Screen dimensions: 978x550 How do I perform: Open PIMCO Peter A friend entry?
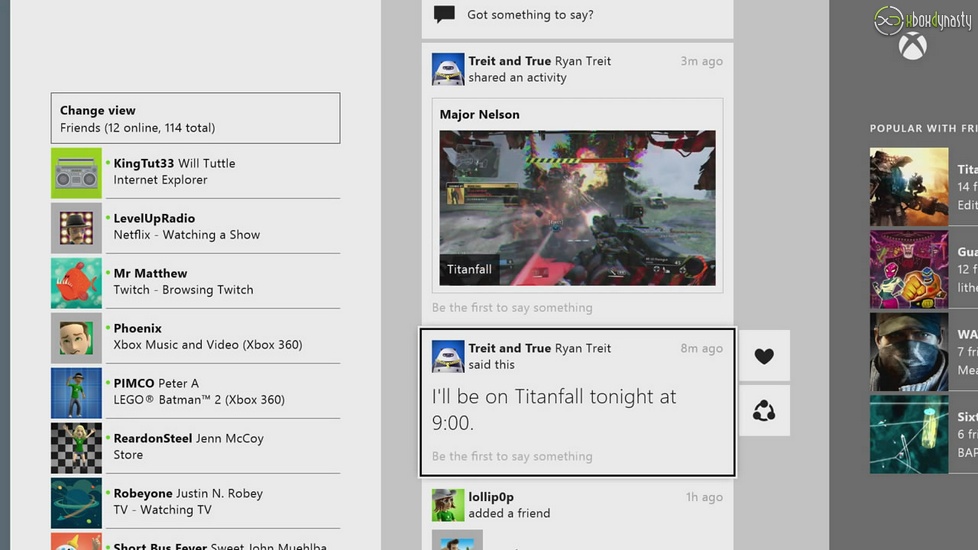(195, 392)
